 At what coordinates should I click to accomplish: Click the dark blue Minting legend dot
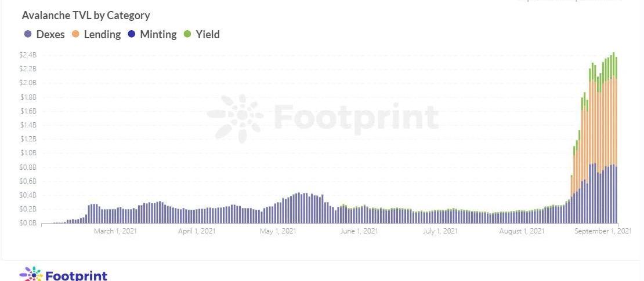coord(132,34)
